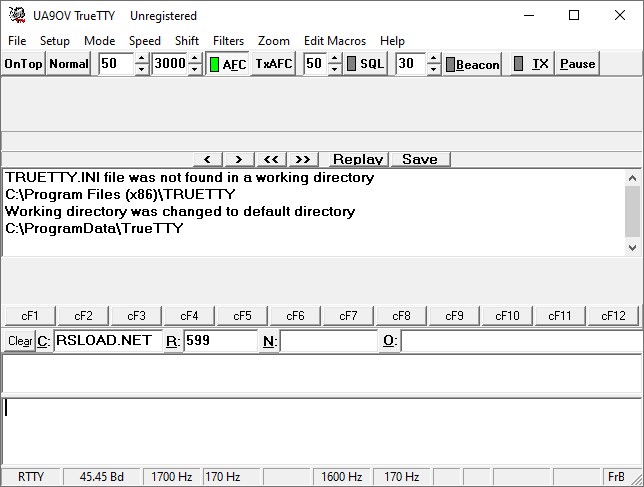Click the cF11 macro button
The height and width of the screenshot is (487, 644).
tap(560, 316)
